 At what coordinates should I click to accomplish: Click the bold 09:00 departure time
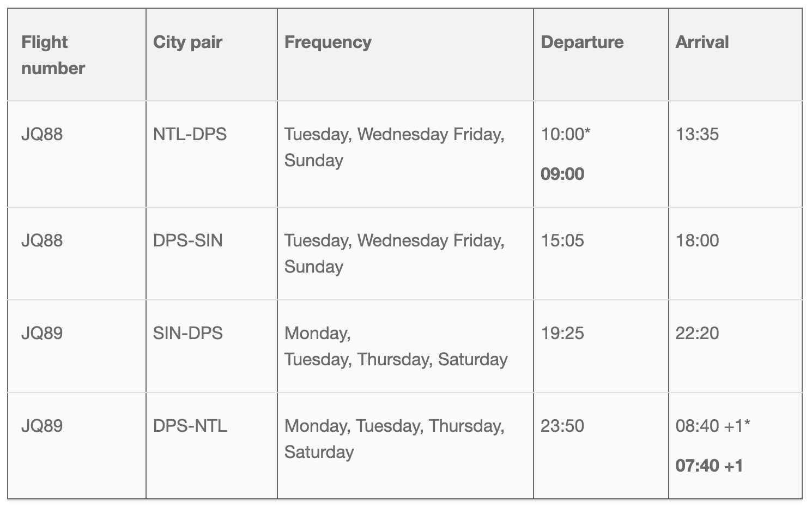point(562,174)
